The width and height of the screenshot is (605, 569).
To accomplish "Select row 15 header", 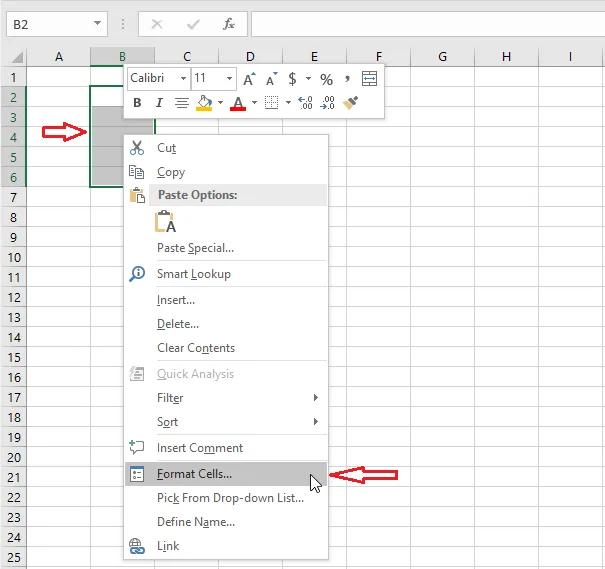I will click(x=14, y=357).
